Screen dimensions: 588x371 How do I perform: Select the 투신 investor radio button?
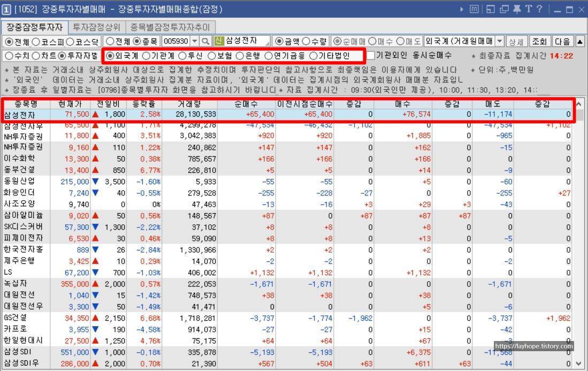point(182,56)
